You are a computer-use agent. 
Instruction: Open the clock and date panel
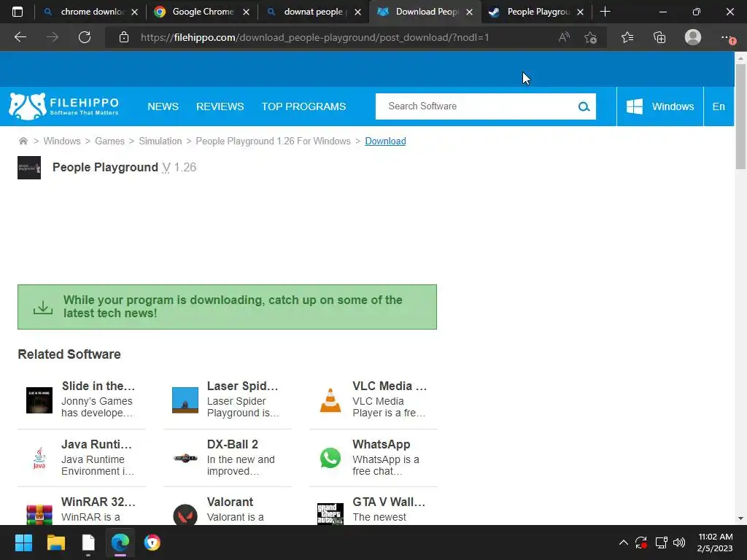[x=715, y=542]
